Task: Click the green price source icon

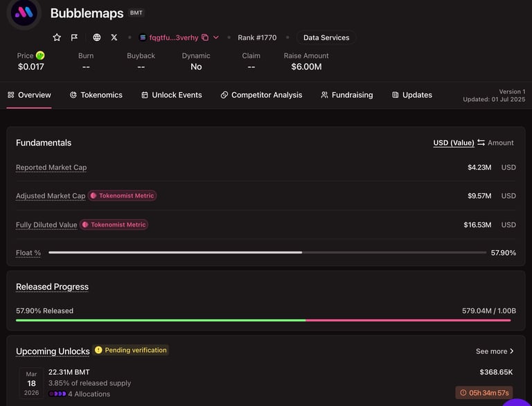Action: click(40, 55)
